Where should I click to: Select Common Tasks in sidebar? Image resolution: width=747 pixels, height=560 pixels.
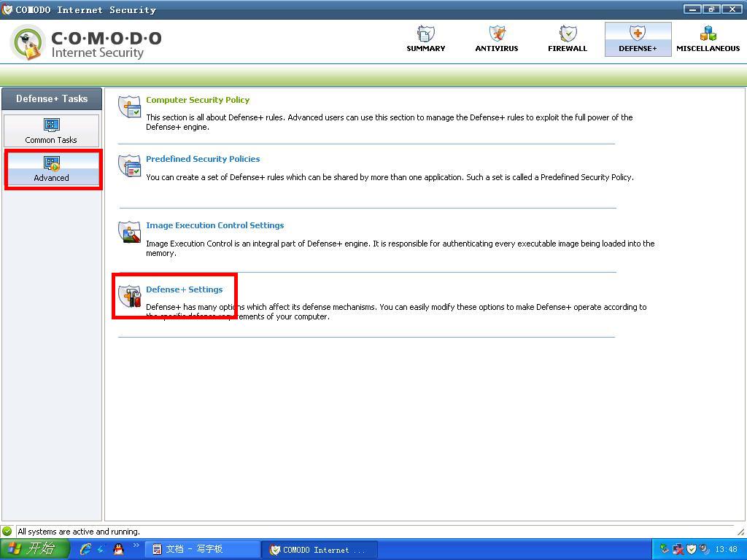point(52,131)
